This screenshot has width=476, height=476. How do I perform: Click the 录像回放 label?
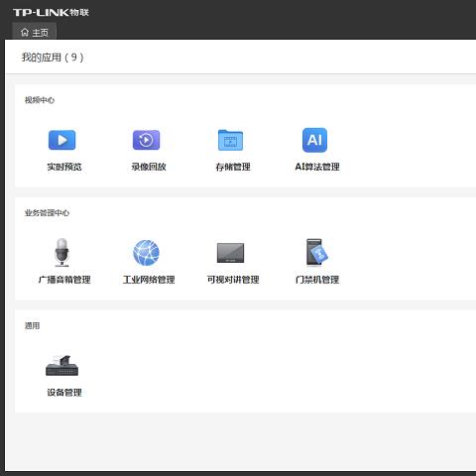(149, 167)
